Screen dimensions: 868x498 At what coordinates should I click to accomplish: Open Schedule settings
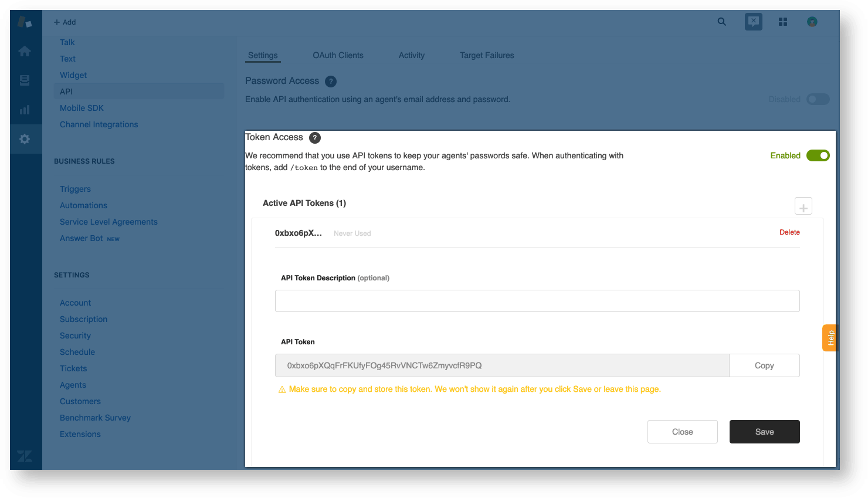[x=77, y=352]
